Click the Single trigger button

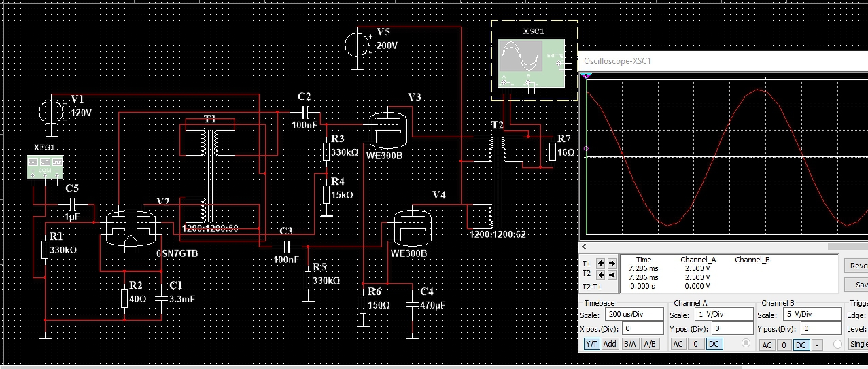[x=858, y=345]
